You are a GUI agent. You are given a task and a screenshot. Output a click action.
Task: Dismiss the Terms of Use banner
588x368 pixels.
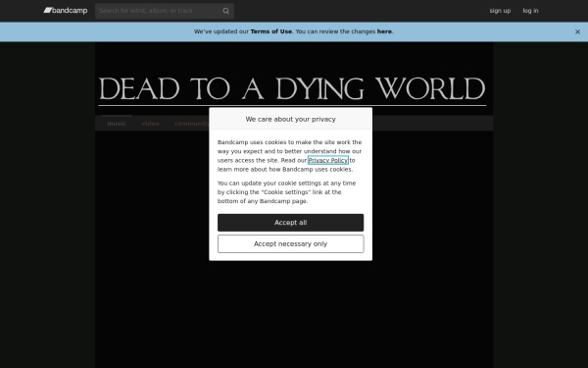point(577,32)
